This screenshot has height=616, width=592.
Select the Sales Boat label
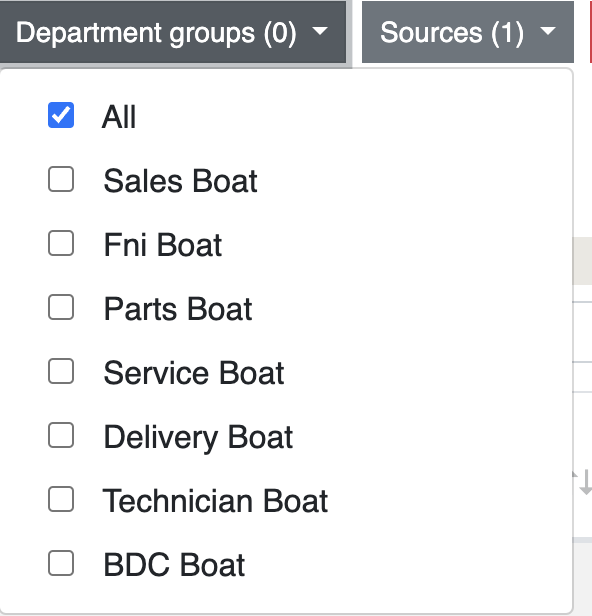[180, 181]
